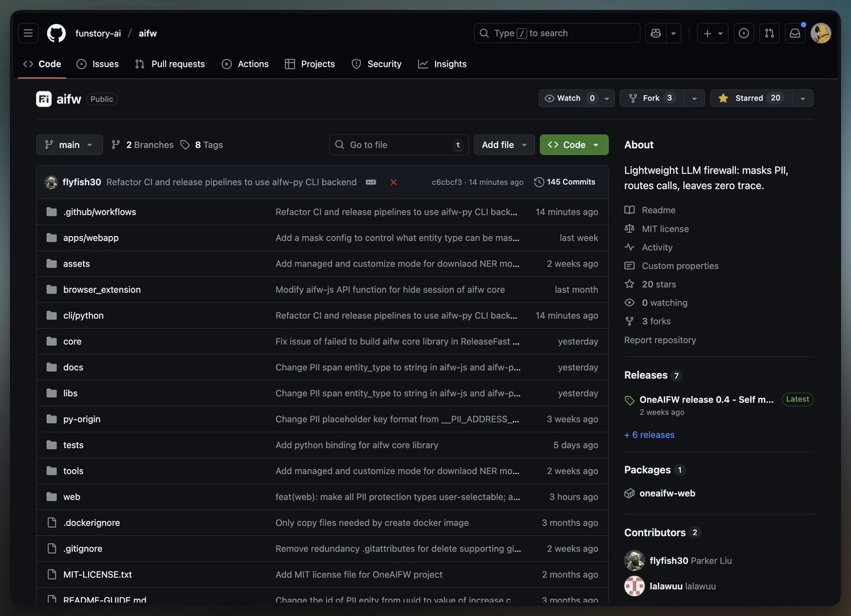Click the MIT-LICENSE.txt file icon
Image resolution: width=851 pixels, height=616 pixels.
tap(51, 574)
